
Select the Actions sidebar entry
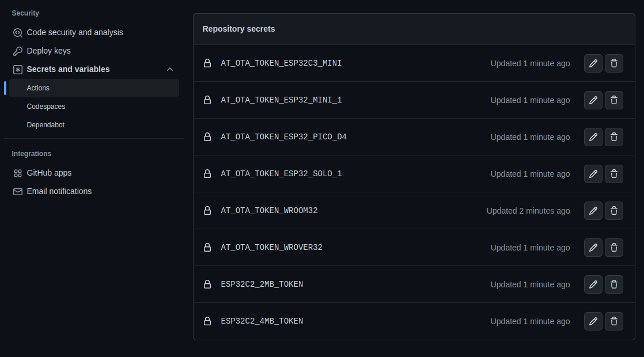(x=38, y=88)
